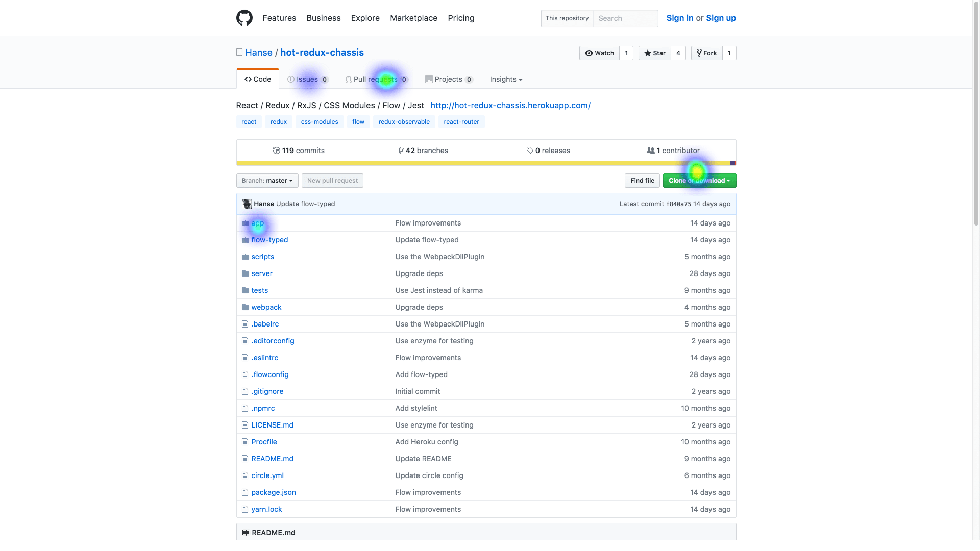This screenshot has width=980, height=551.
Task: Select the Pull requests tab
Action: tap(375, 79)
